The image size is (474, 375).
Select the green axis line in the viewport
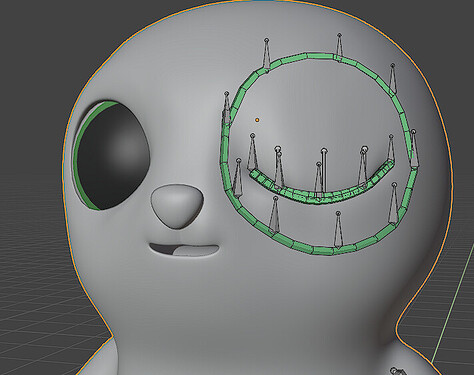[x=453, y=302]
